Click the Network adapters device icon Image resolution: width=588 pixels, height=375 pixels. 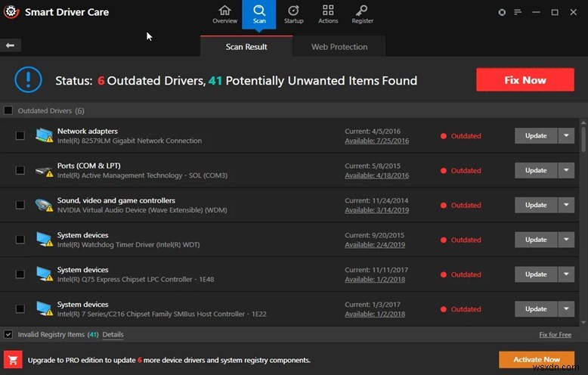point(45,136)
